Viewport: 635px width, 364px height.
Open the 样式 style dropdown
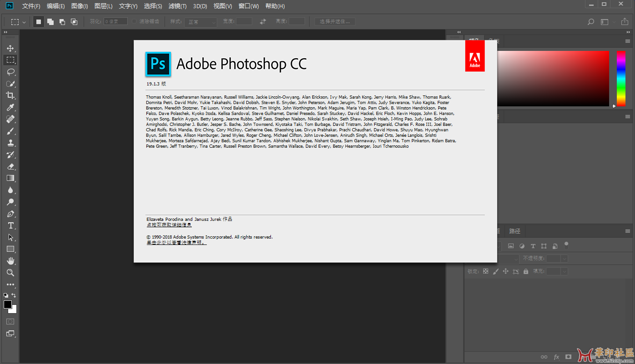pos(200,22)
